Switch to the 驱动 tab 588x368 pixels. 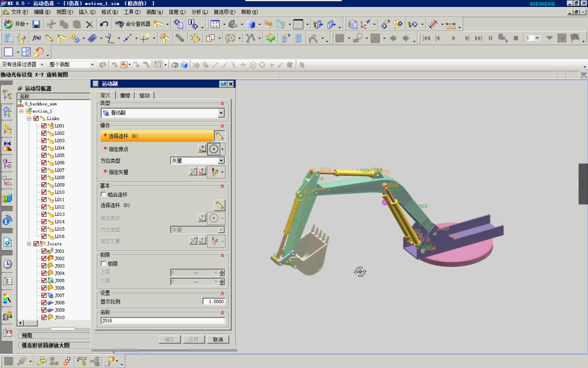point(145,95)
